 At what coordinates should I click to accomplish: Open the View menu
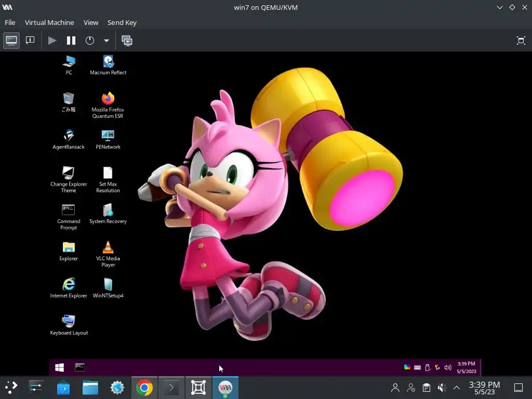pyautogui.click(x=91, y=22)
